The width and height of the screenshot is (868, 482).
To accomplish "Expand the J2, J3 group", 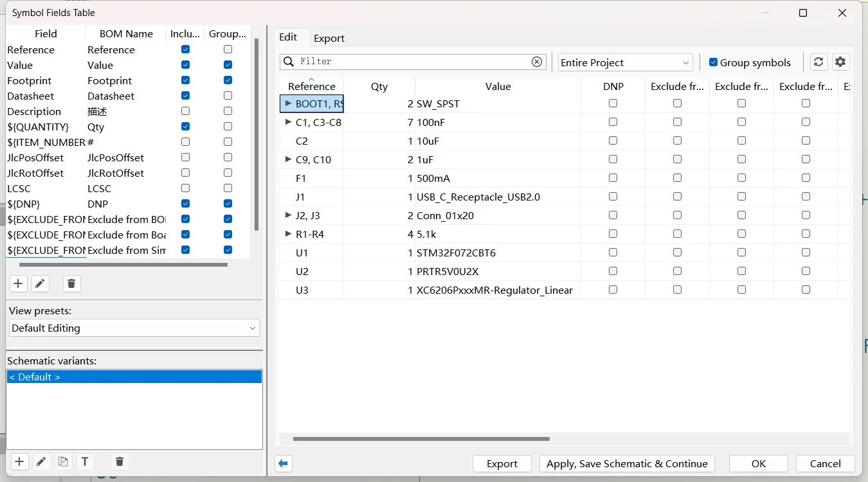I will (x=288, y=215).
